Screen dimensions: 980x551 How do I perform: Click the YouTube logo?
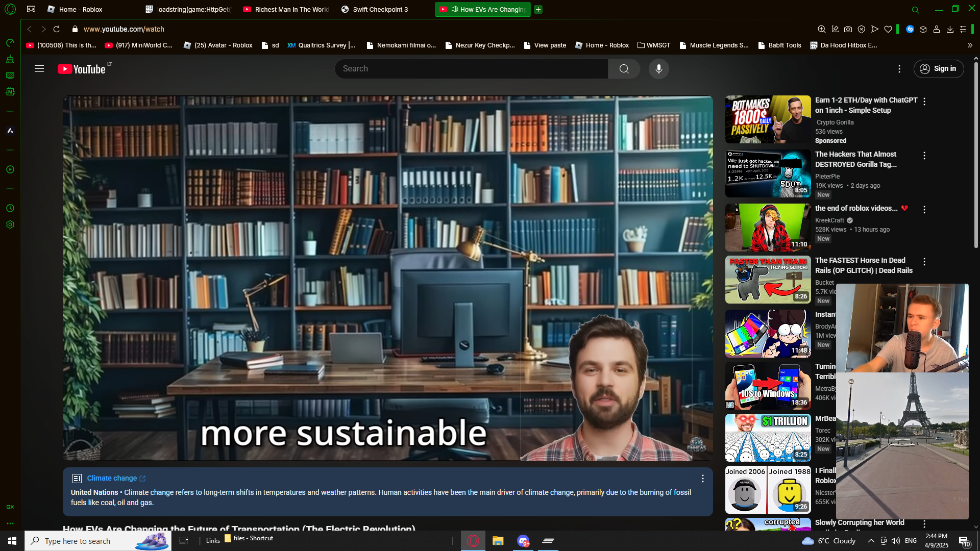(x=82, y=69)
